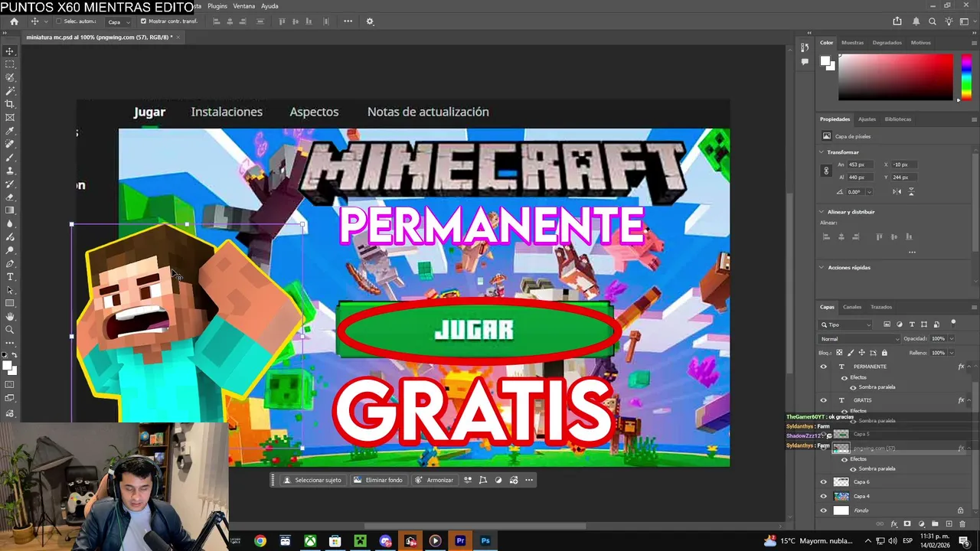Switch to the Ajustes tab

pos(867,119)
